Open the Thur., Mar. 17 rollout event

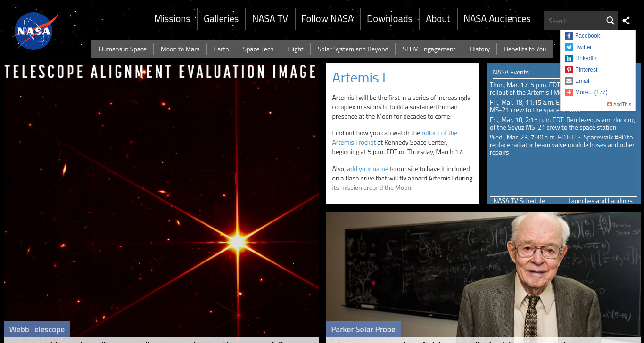[525, 89]
